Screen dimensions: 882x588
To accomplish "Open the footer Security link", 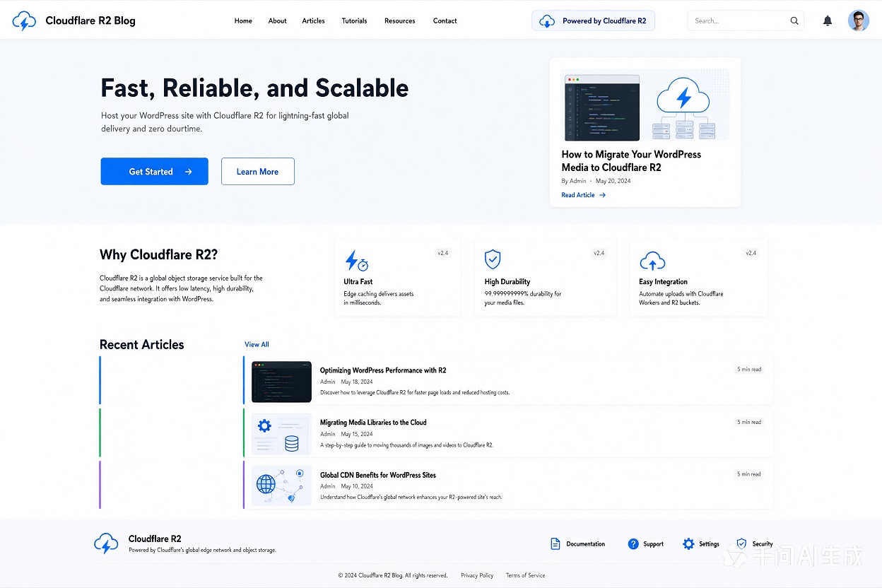I will click(x=754, y=543).
